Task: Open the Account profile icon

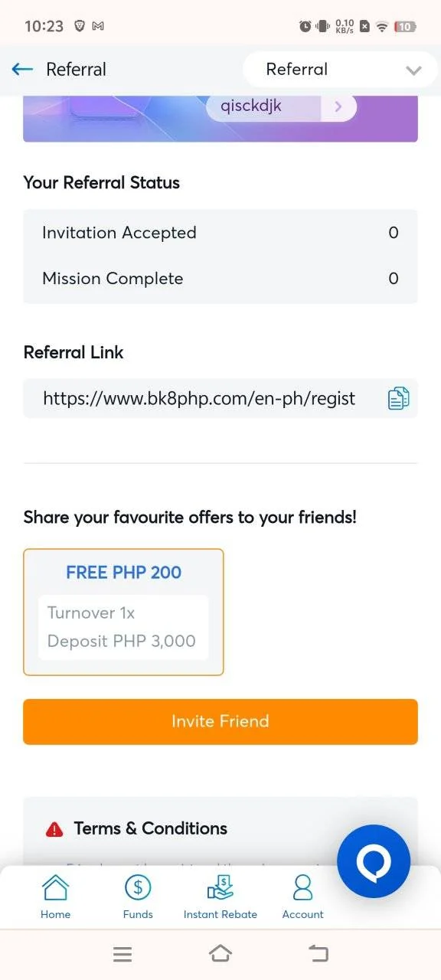Action: click(x=303, y=888)
